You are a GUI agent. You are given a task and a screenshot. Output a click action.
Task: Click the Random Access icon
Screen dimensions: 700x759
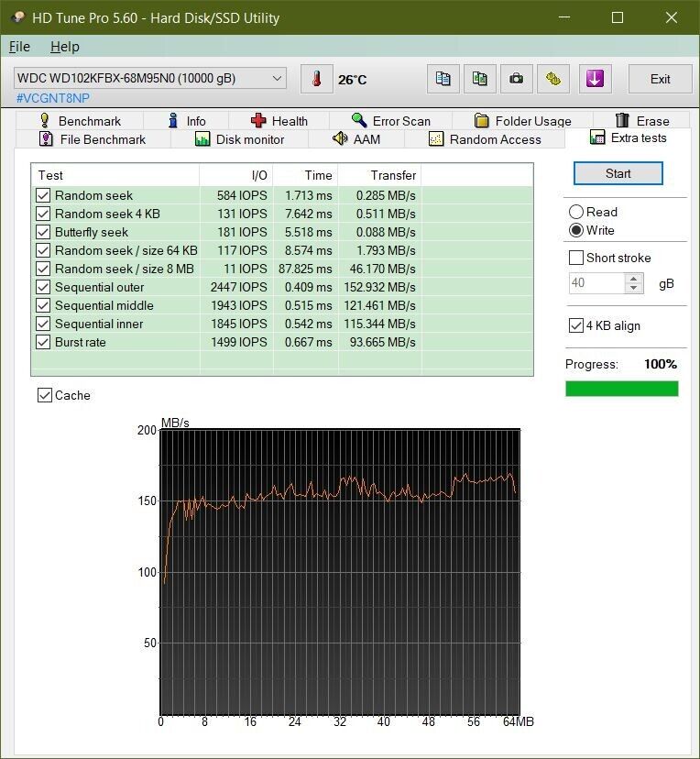pyautogui.click(x=436, y=139)
